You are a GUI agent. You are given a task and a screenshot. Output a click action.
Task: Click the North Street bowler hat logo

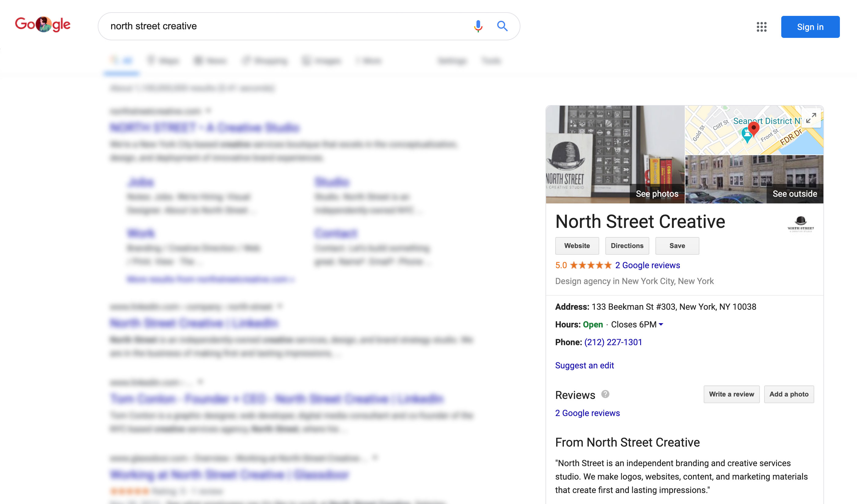click(800, 224)
